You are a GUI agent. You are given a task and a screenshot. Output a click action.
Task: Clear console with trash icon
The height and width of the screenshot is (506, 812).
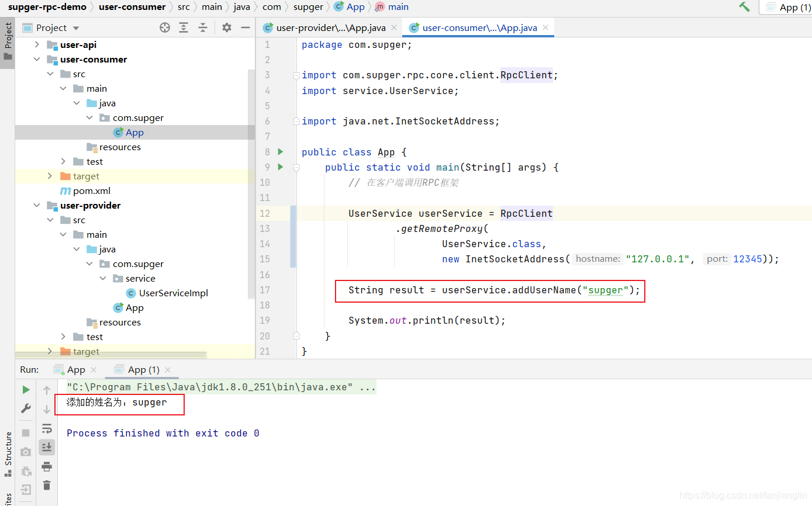tap(47, 485)
